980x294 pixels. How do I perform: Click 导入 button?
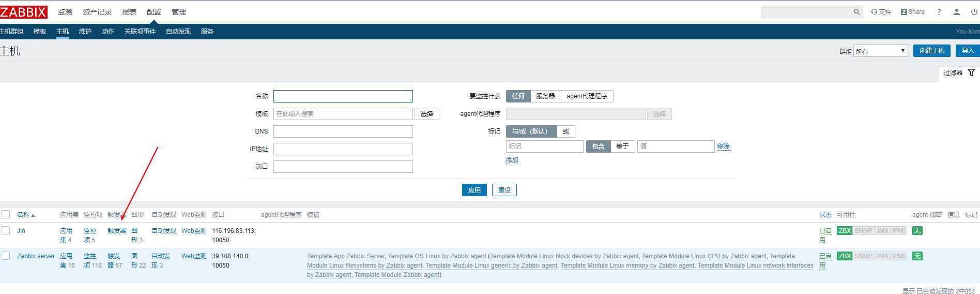[x=968, y=51]
